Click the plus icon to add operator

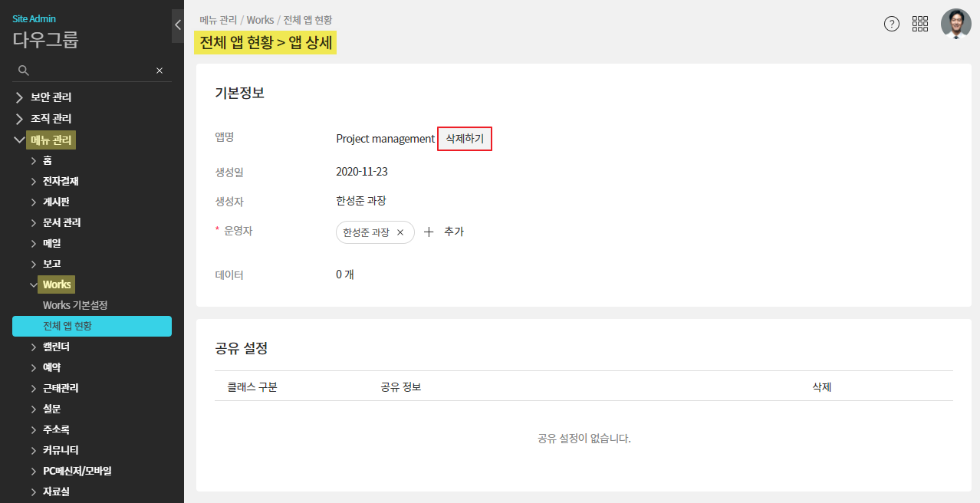[429, 232]
